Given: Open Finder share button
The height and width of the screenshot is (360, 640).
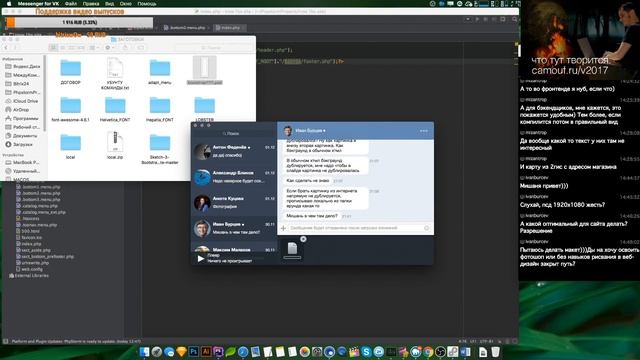Looking at the screenshot, I should (125, 48).
